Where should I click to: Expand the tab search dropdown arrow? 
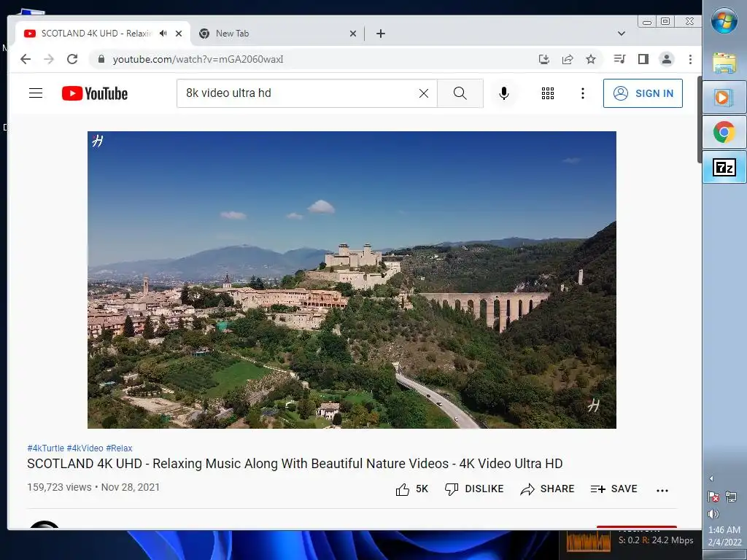[x=622, y=34]
